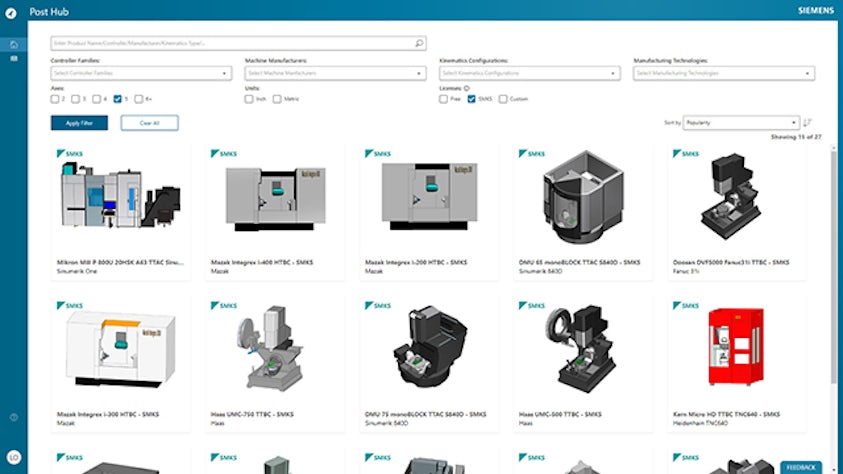Image resolution: width=843 pixels, height=474 pixels.
Task: Click SMKS badge on Mazak Integrex i-300 card
Action: click(x=70, y=306)
